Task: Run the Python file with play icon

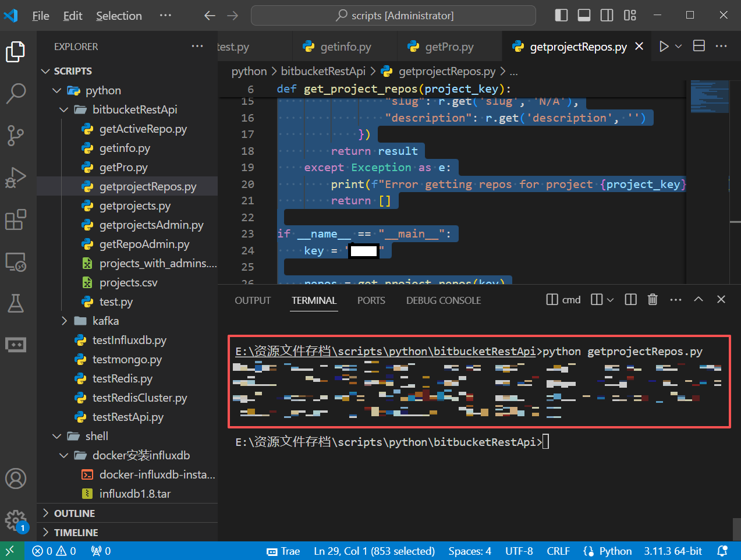Action: (x=664, y=47)
